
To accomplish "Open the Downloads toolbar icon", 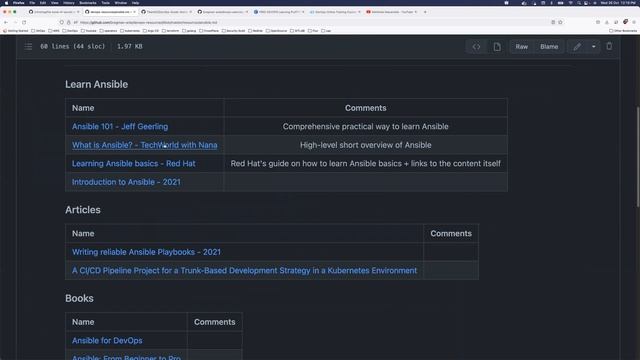I will tap(607, 22).
